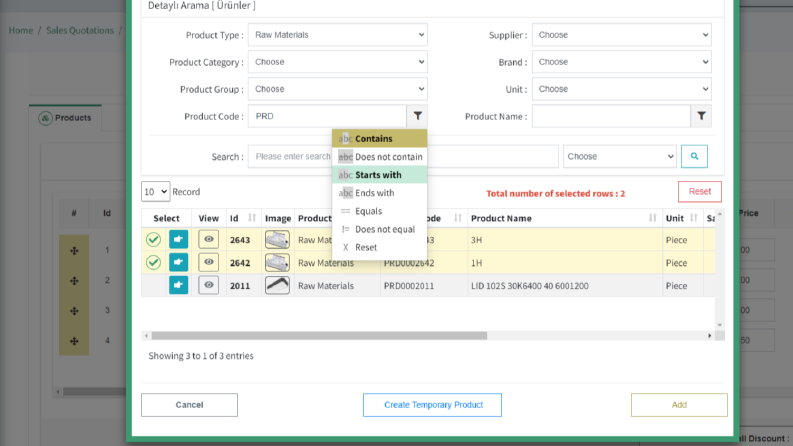Sort by Unit column arrows
The width and height of the screenshot is (793, 446).
(x=693, y=218)
